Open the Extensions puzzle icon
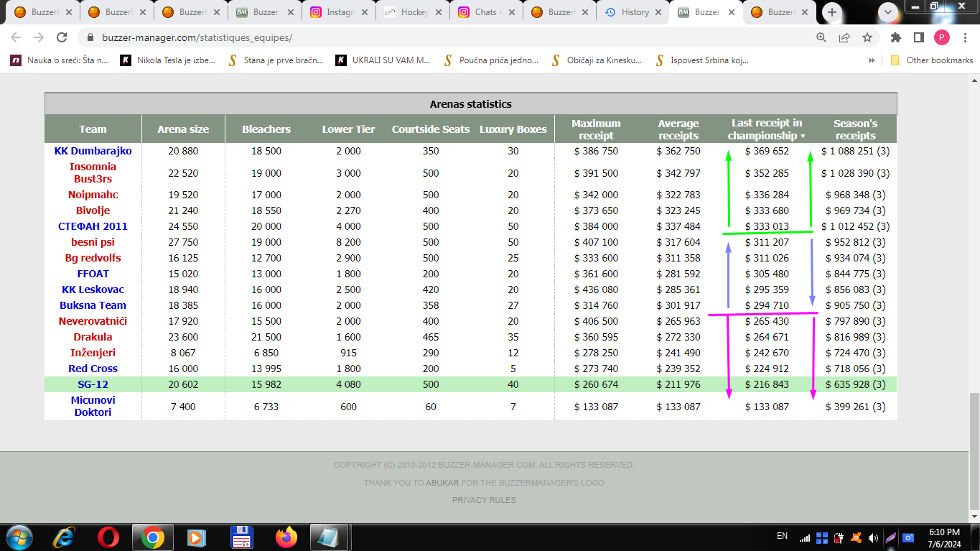980x551 pixels. click(x=896, y=37)
